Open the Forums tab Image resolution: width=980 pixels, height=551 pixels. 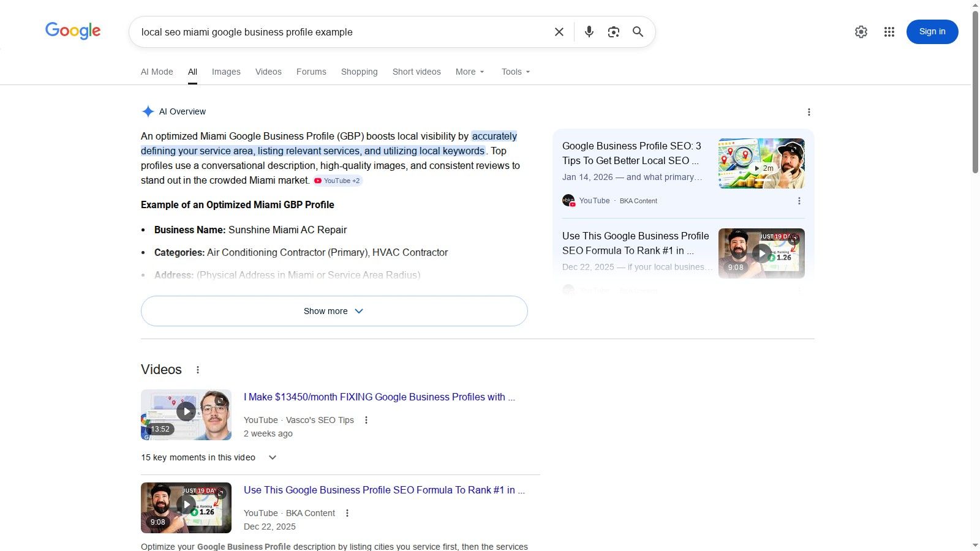click(x=311, y=72)
